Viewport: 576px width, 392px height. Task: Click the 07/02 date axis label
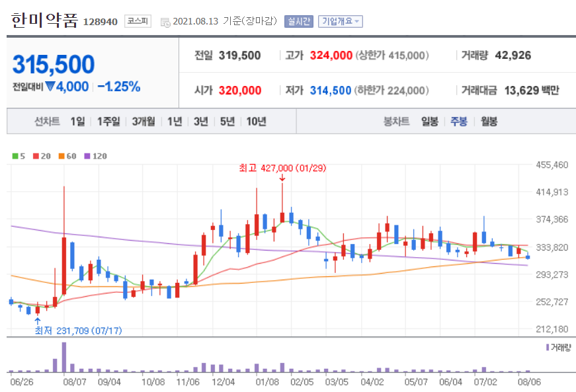(x=485, y=382)
